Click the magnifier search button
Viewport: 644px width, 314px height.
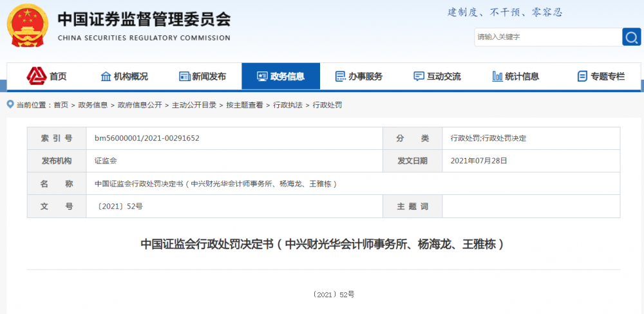tap(631, 37)
